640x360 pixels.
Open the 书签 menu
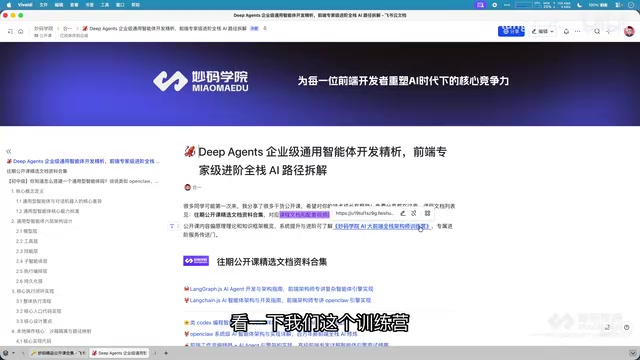(89, 5)
